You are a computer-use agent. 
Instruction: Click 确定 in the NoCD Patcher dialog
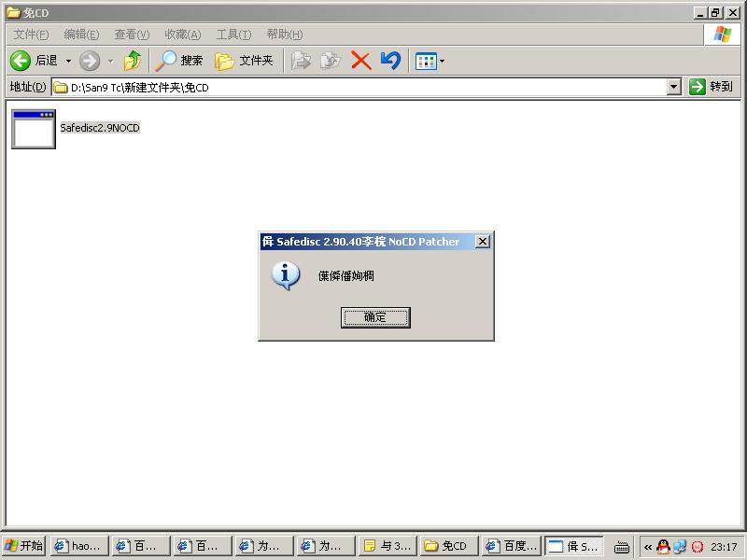[x=375, y=317]
